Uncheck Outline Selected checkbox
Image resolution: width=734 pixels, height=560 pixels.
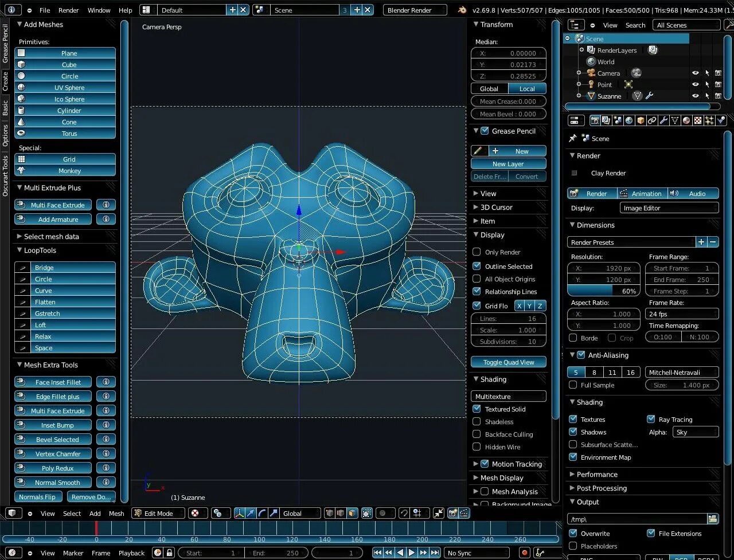tap(477, 266)
